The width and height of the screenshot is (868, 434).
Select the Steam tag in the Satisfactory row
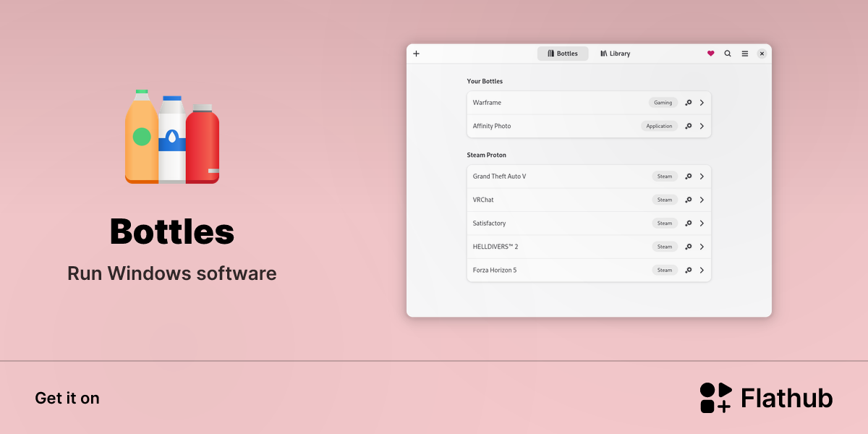point(665,224)
